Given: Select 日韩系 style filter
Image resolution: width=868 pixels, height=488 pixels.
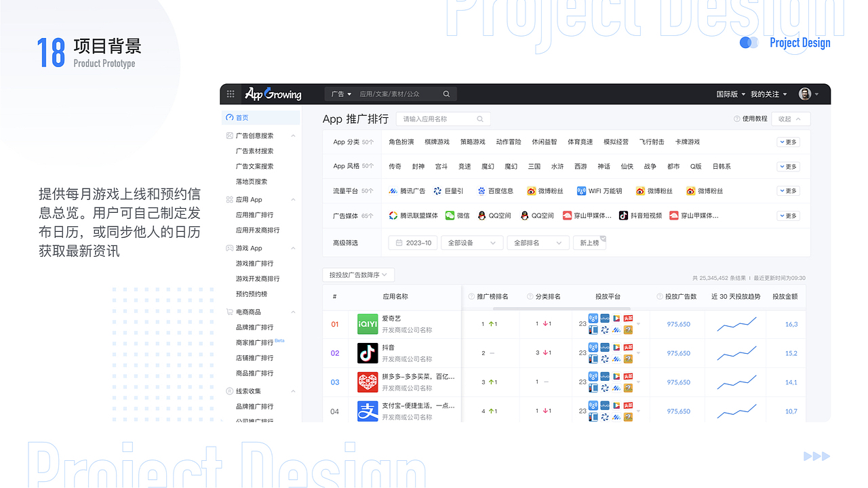Looking at the screenshot, I should pyautogui.click(x=722, y=167).
